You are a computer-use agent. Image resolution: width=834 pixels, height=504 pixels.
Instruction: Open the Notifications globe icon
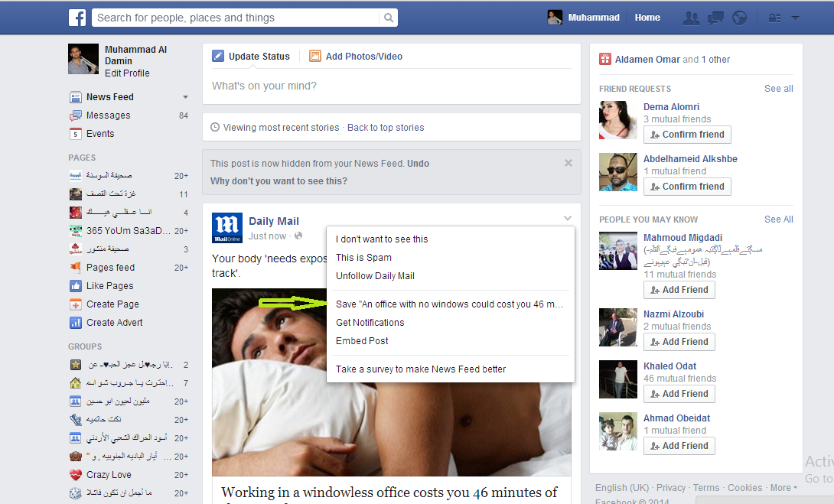[x=739, y=18]
